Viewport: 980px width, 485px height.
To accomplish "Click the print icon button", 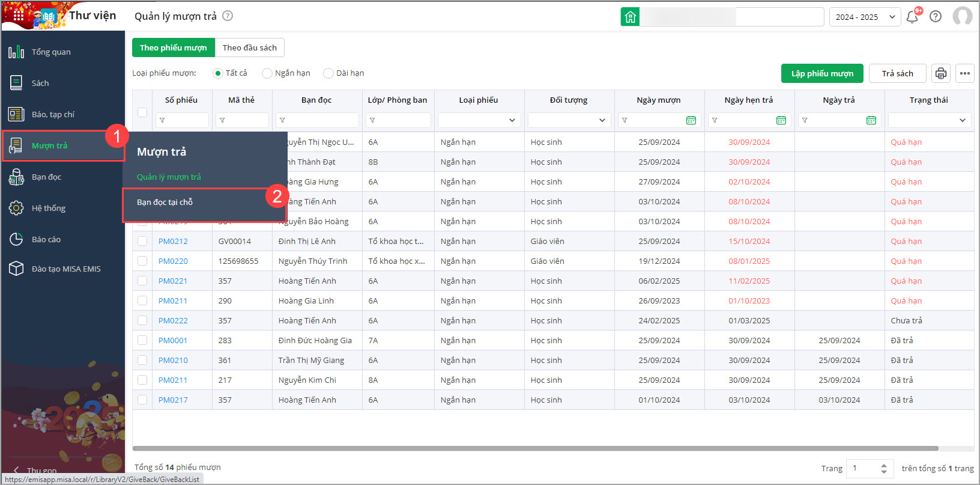I will (x=941, y=73).
